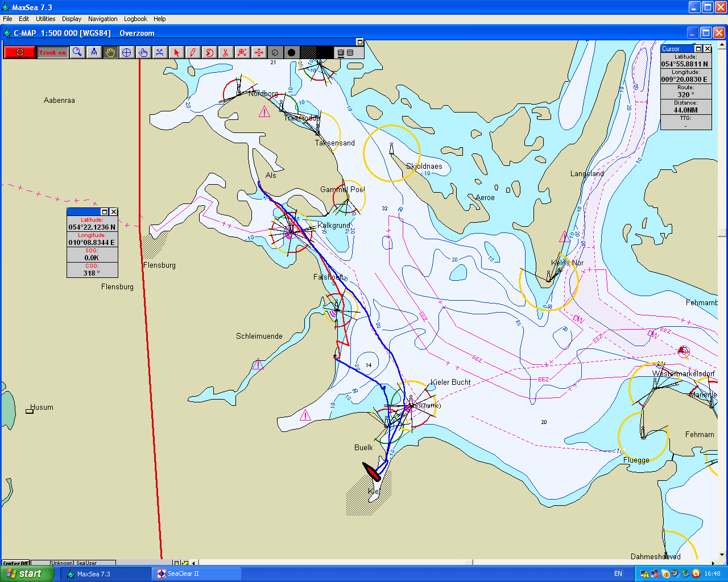Click the two-monitor icons in toolbar
Image resolution: width=728 pixels, height=582 pixels.
345,52
